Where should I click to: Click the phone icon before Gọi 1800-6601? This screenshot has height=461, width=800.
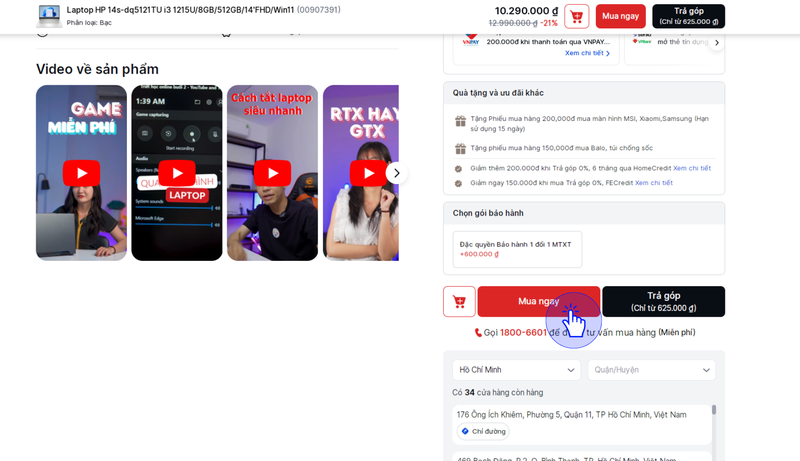478,332
